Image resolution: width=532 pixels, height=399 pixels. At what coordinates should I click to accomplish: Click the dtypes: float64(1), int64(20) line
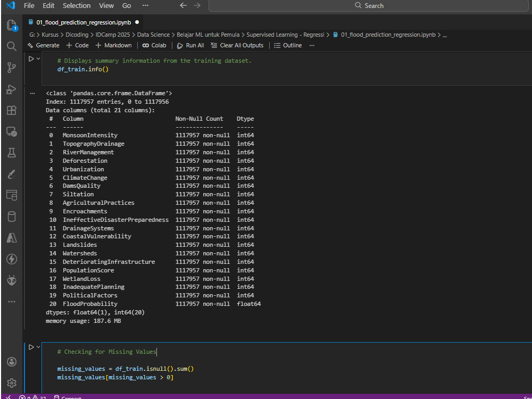tap(95, 312)
